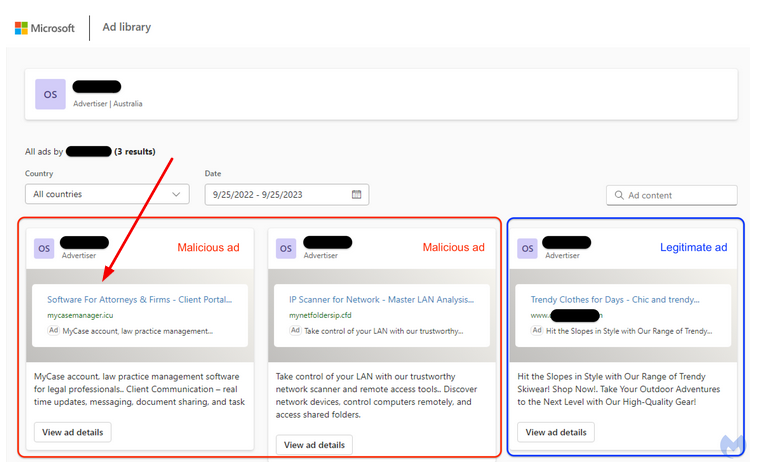Click 'Take control of your LAN with our trustworthy...' preview snippet
Screen dimensions: 759x472
(x=384, y=331)
